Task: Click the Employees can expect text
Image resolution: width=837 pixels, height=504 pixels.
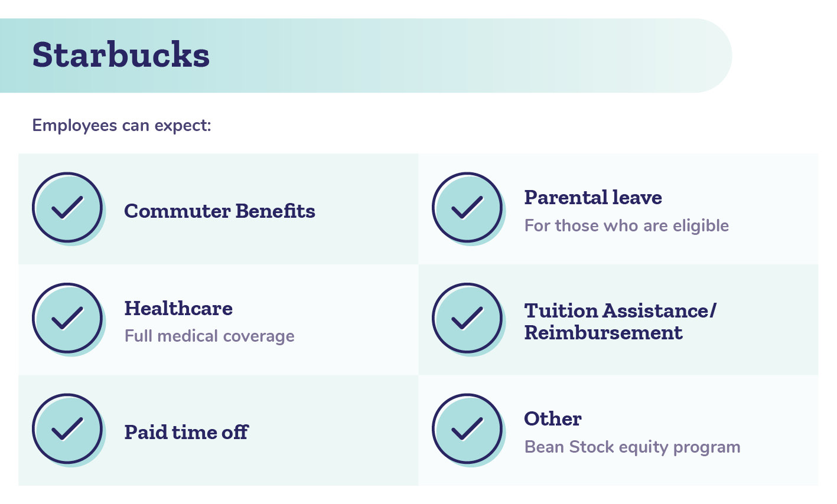Action: click(x=122, y=126)
